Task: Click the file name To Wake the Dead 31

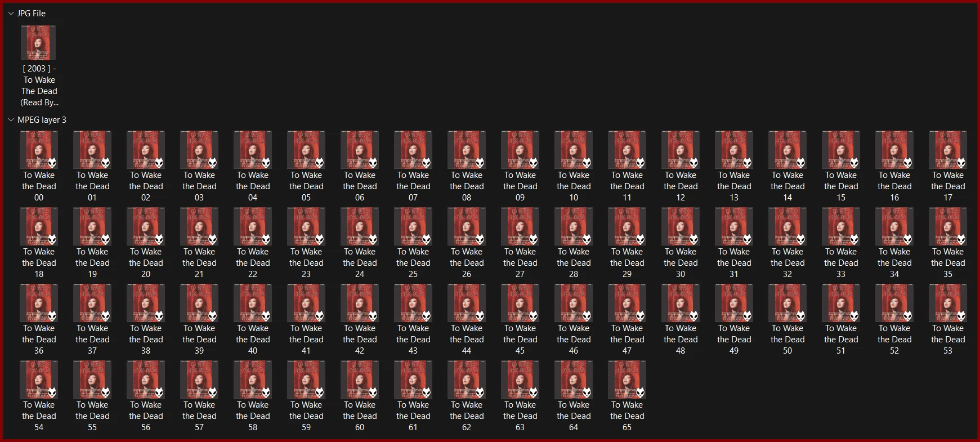Action: [734, 263]
